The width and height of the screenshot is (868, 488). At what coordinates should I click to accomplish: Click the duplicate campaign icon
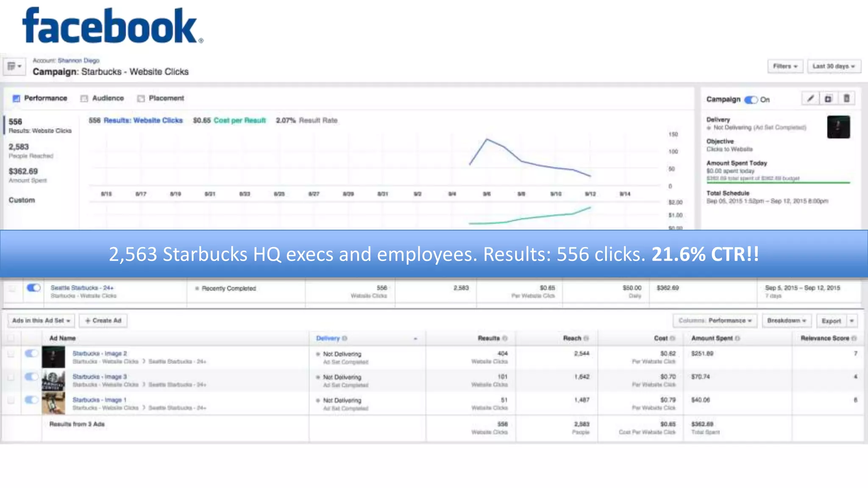828,99
